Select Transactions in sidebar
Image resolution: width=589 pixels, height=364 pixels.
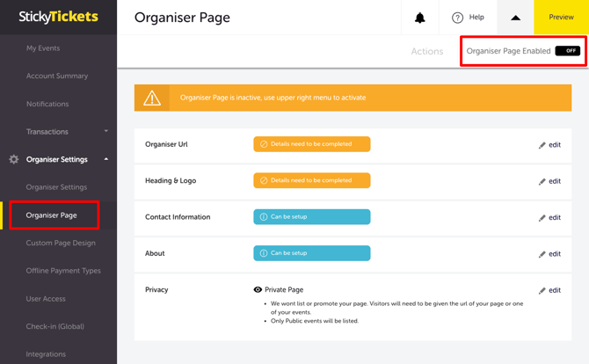pos(47,132)
